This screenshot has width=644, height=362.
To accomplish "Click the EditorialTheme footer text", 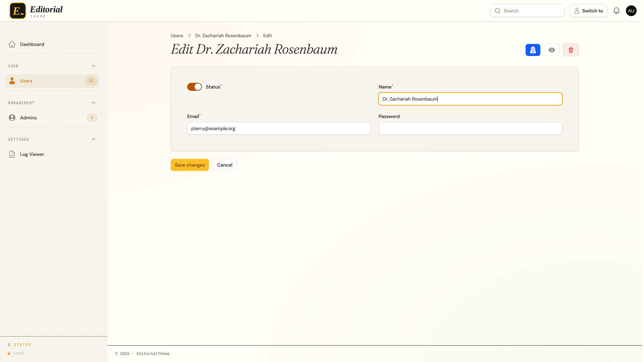I will [x=153, y=354].
